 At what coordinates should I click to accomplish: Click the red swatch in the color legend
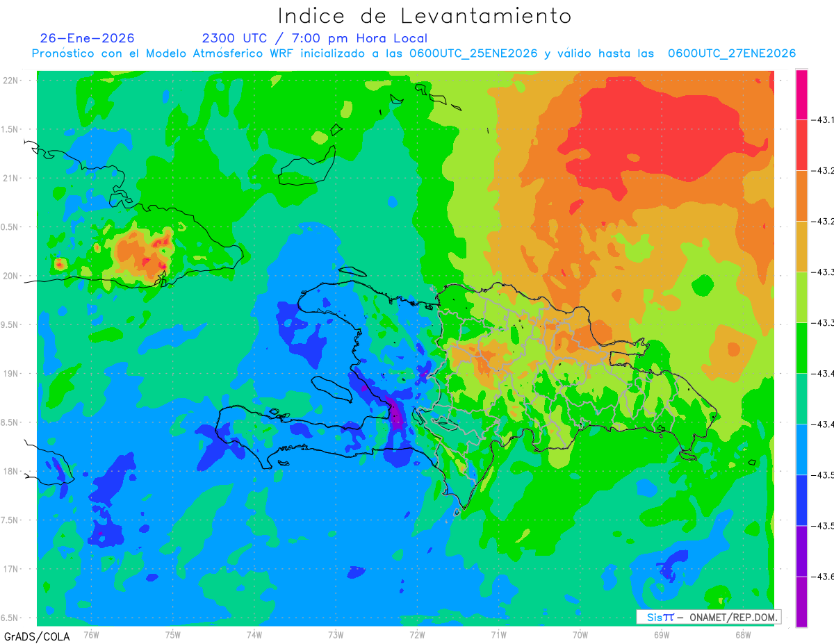(801, 145)
